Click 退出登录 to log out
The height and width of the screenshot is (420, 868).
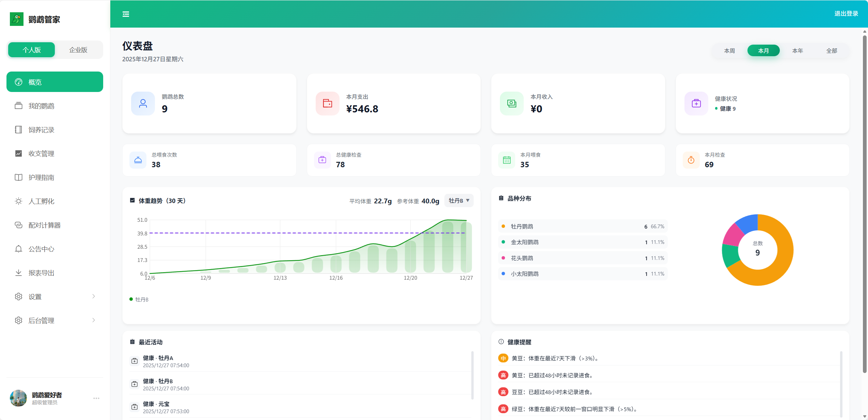click(x=846, y=14)
